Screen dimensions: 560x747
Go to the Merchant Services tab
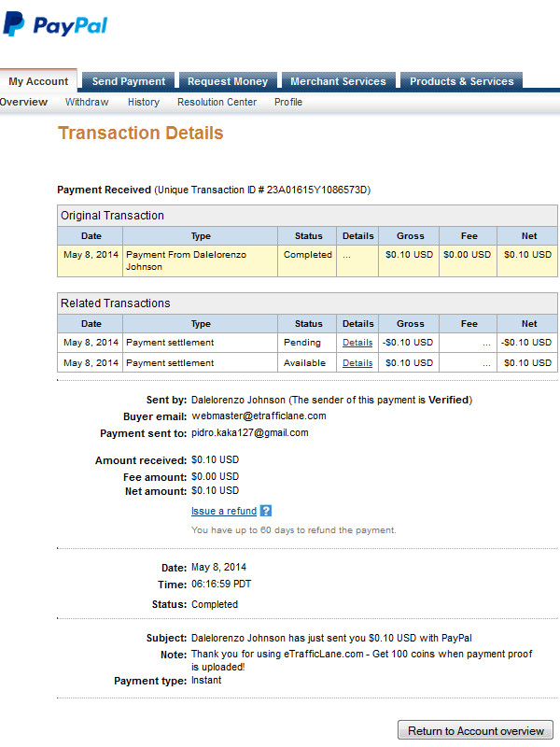pyautogui.click(x=338, y=81)
